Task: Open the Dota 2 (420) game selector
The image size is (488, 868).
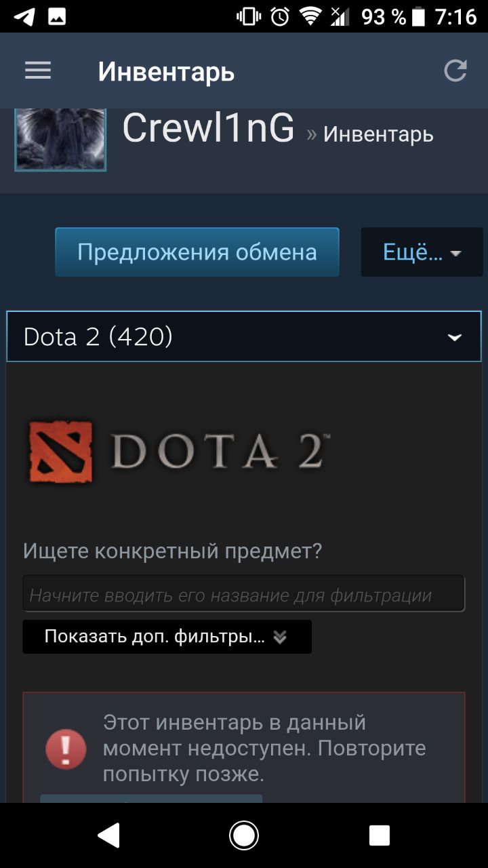Action: [x=244, y=336]
